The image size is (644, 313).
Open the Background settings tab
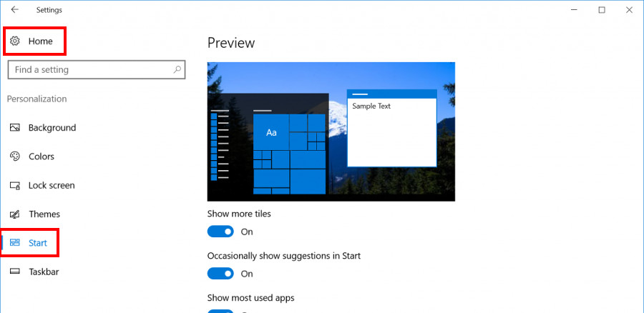(x=52, y=128)
